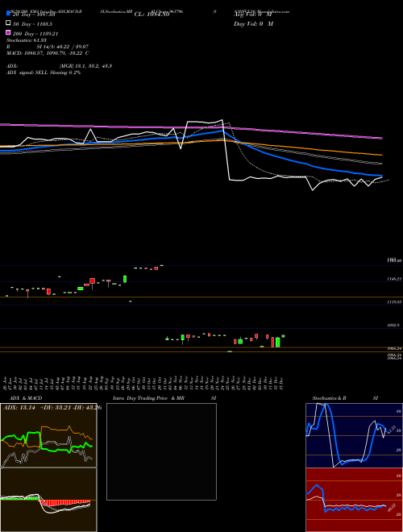Click the 'Day Vol: 0 M' label
This screenshot has height=532, width=403.
pyautogui.click(x=253, y=23)
